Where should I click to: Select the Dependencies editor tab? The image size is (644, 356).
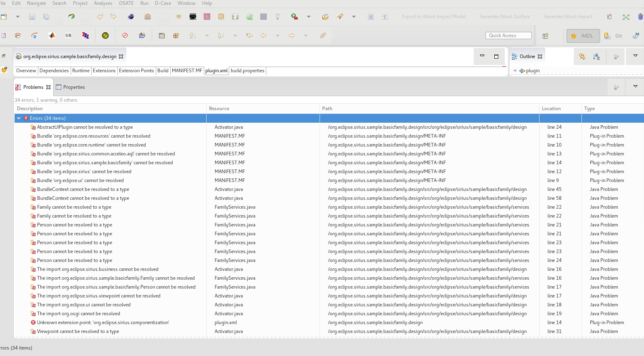click(x=54, y=71)
